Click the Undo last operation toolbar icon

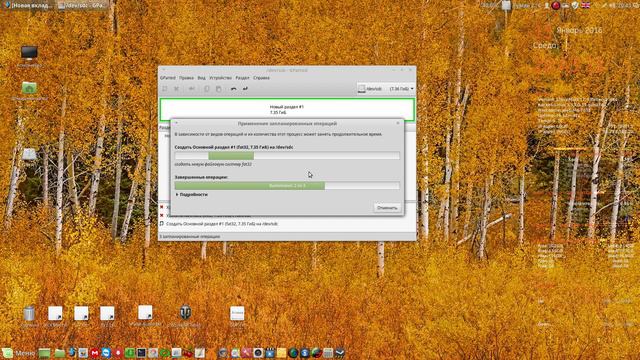click(233, 89)
